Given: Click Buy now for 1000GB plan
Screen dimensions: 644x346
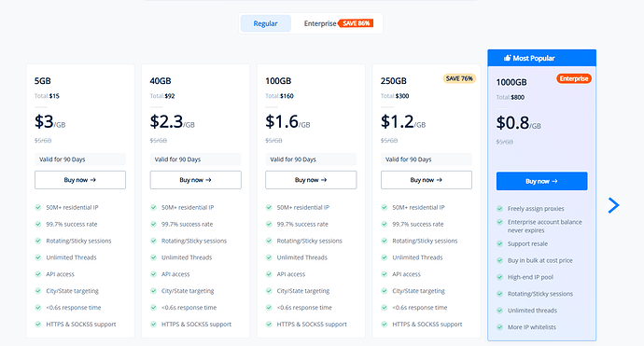Looking at the screenshot, I should (x=541, y=181).
